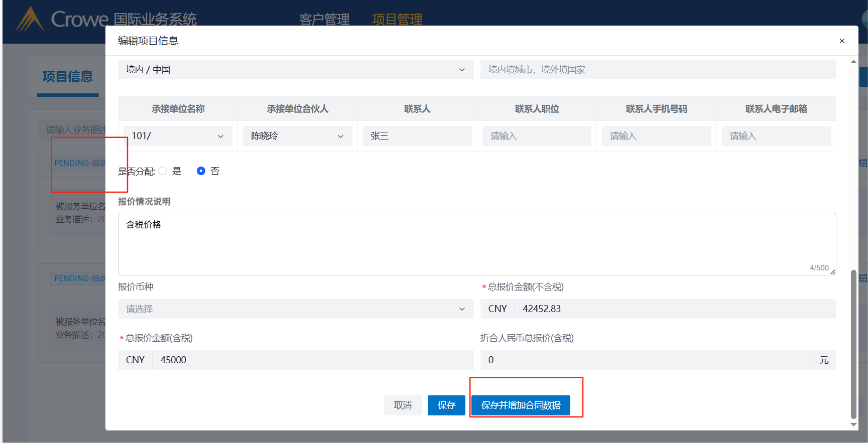The width and height of the screenshot is (868, 443).
Task: Click the 承接单位合伙人 column header
Action: [x=298, y=109]
